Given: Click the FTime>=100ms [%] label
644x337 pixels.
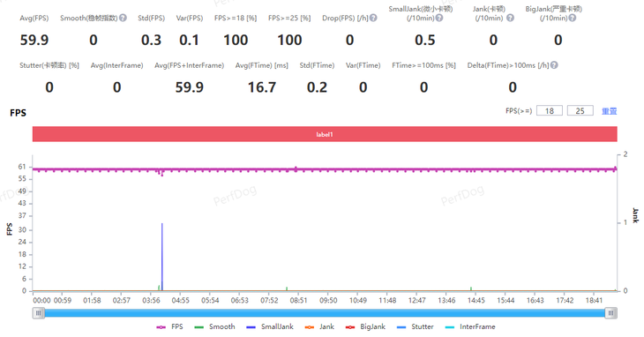Looking at the screenshot, I should (x=423, y=65).
